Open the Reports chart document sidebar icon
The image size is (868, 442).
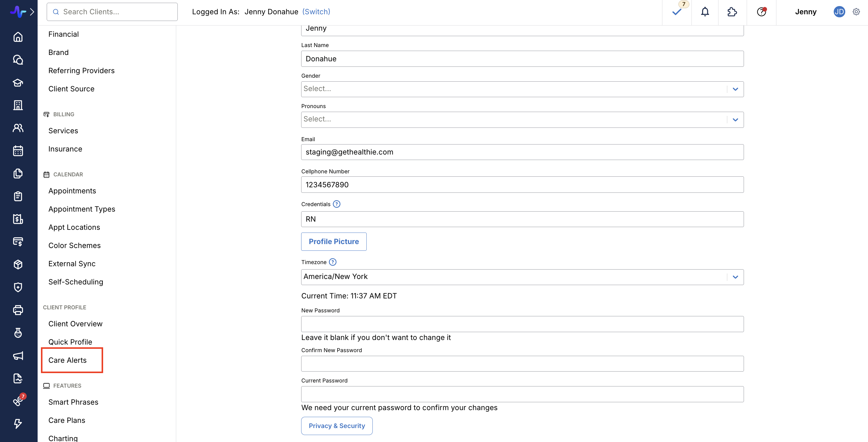18,378
